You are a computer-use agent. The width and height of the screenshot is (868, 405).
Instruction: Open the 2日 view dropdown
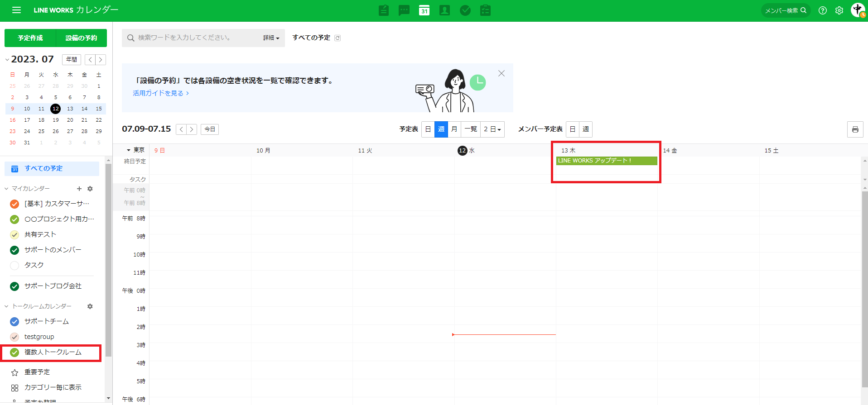tap(492, 129)
